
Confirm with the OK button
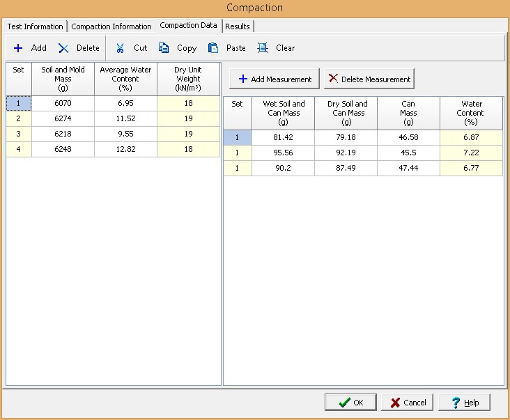click(x=350, y=403)
